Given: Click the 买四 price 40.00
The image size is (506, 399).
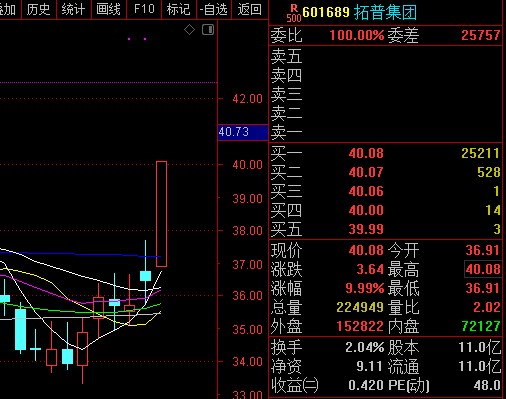Looking at the screenshot, I should [366, 210].
